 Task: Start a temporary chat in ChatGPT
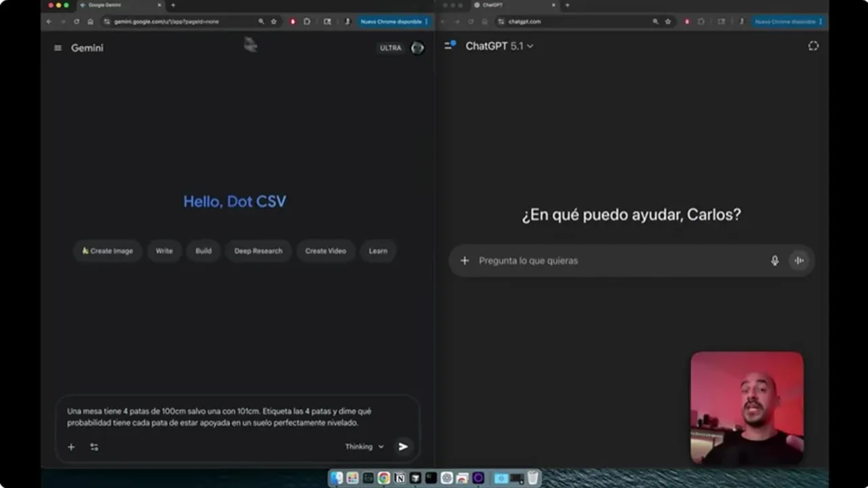pos(813,46)
